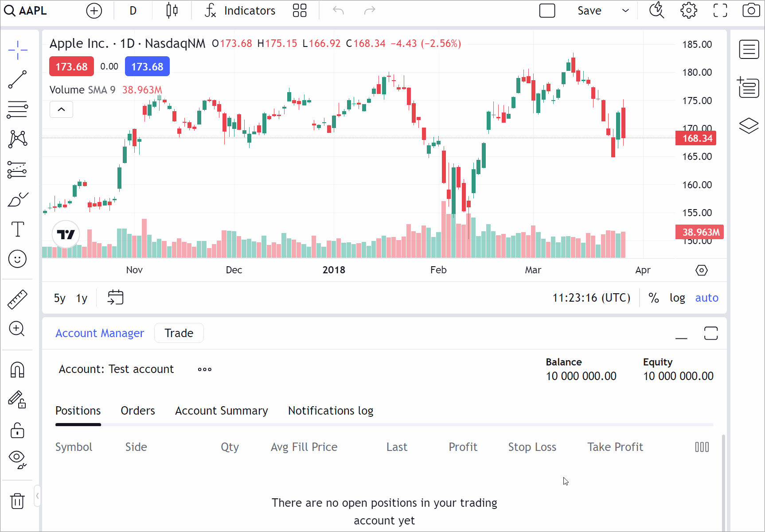Click the Trade button
Screen dimensions: 765x532
179,333
